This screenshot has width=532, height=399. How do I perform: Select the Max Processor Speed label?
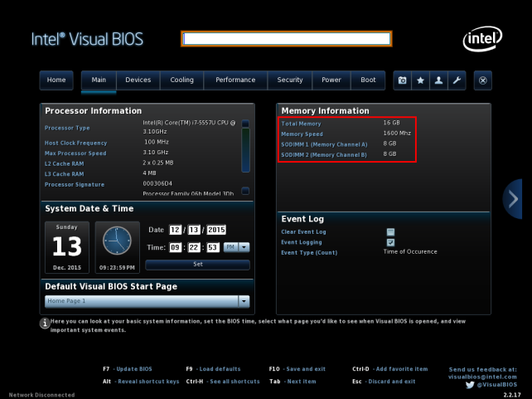click(x=75, y=153)
